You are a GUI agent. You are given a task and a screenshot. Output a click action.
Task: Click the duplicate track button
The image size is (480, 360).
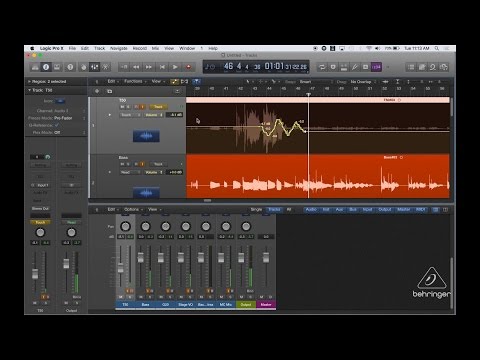point(110,91)
